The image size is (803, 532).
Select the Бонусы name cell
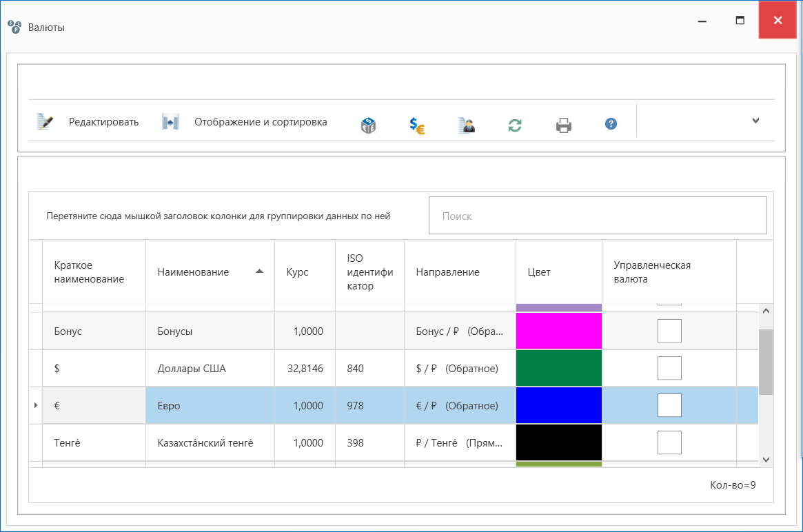210,331
